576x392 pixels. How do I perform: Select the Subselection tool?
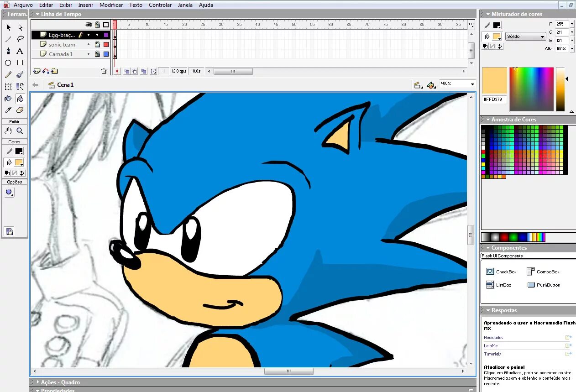pyautogui.click(x=20, y=27)
